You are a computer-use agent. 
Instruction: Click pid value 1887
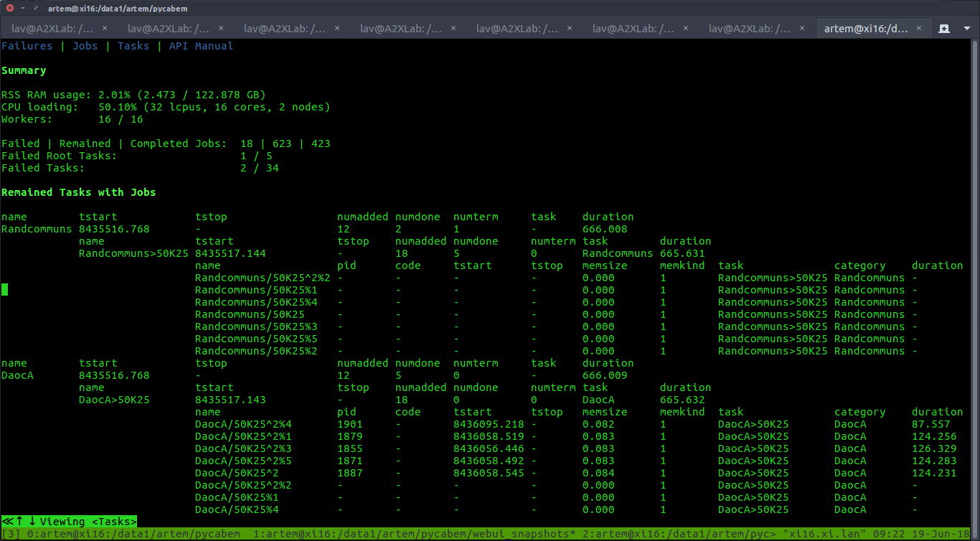tap(350, 473)
